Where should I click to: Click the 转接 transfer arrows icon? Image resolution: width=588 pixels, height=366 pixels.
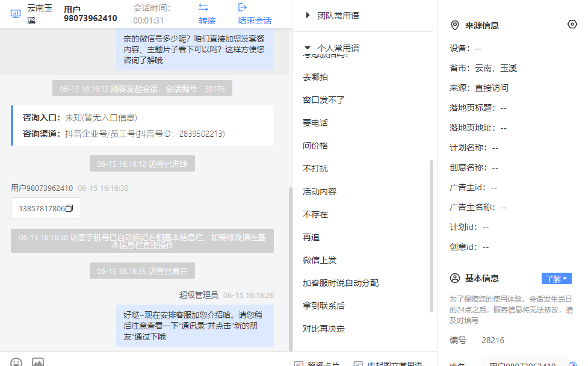[x=203, y=7]
